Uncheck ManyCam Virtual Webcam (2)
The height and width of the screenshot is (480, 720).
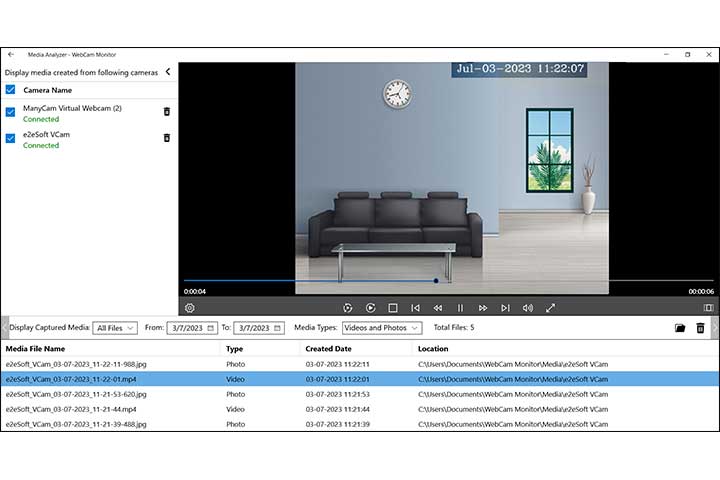(10, 112)
